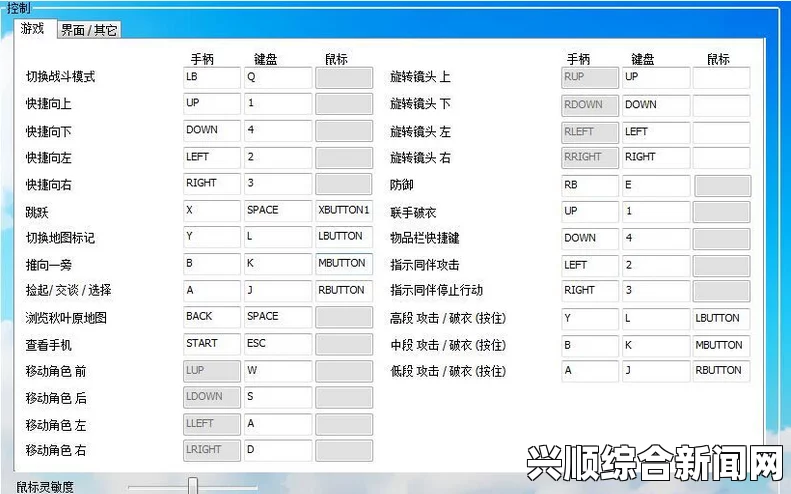Select 键盘 field 3 for 快捷向右
791x494 pixels.
(x=278, y=184)
